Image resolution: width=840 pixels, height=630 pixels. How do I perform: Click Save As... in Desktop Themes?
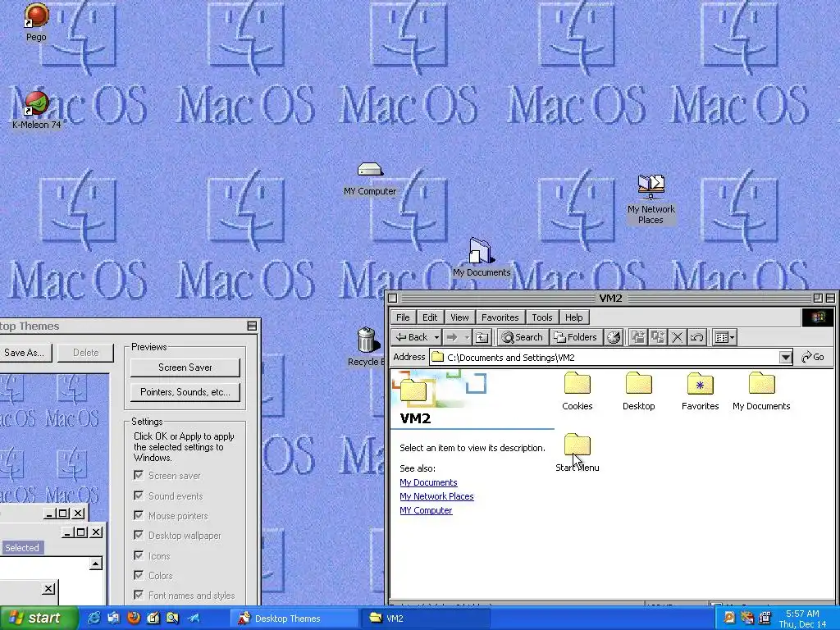click(x=24, y=353)
